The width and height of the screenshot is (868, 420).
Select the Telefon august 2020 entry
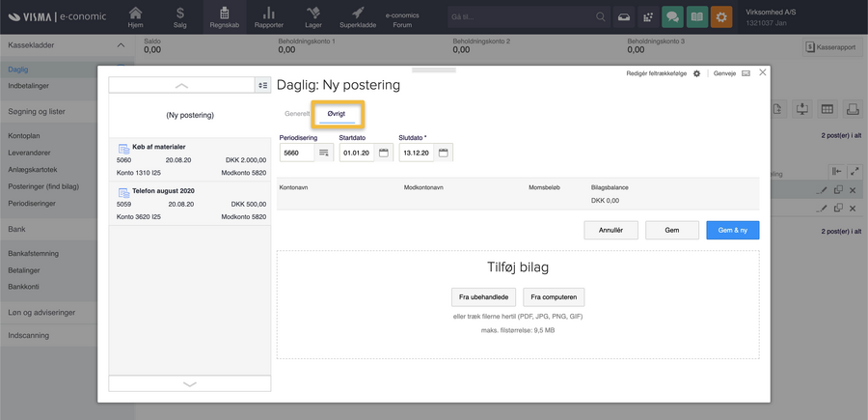click(190, 204)
